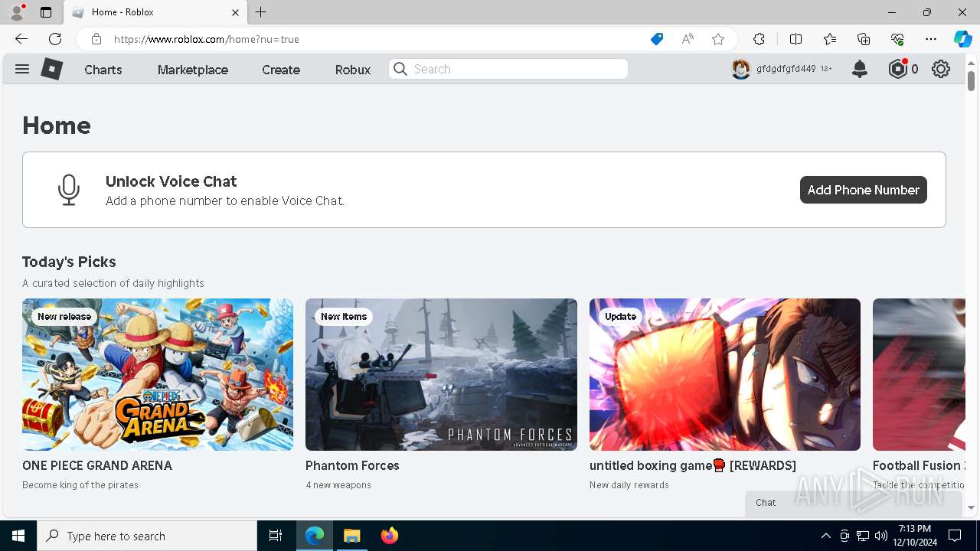Click the Add Phone Number button
This screenshot has height=551, width=980.
point(864,190)
